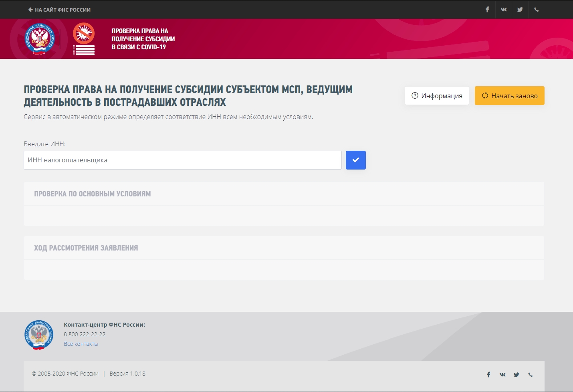Go back via 'На сайт ФНС России'
The width and height of the screenshot is (573, 392).
(x=59, y=10)
